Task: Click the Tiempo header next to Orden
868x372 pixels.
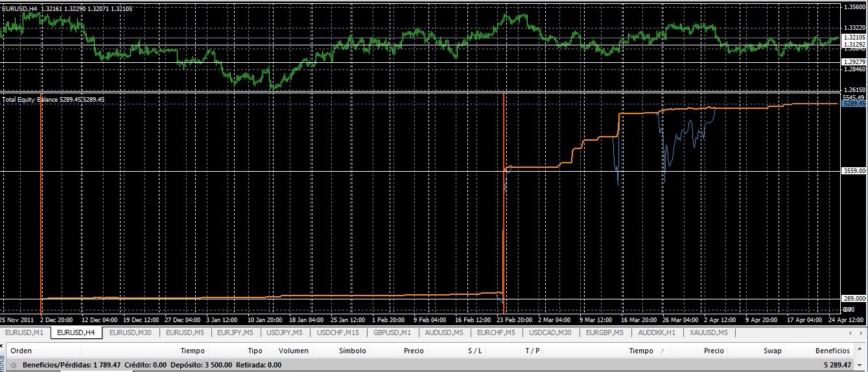Action: [193, 351]
